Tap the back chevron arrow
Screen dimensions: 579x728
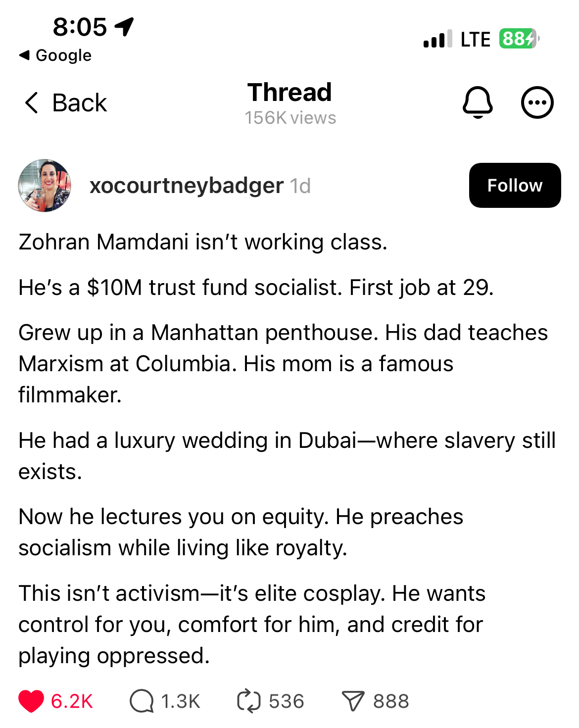click(x=31, y=102)
